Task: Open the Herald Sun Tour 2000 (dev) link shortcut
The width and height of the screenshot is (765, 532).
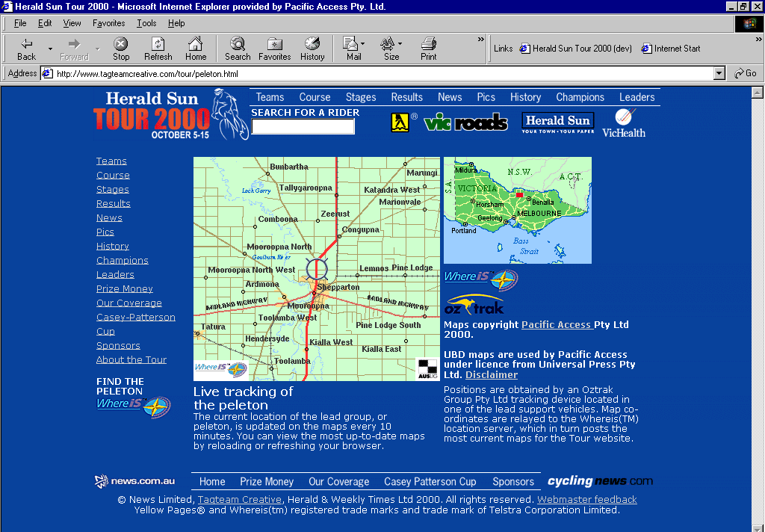Action: [576, 49]
